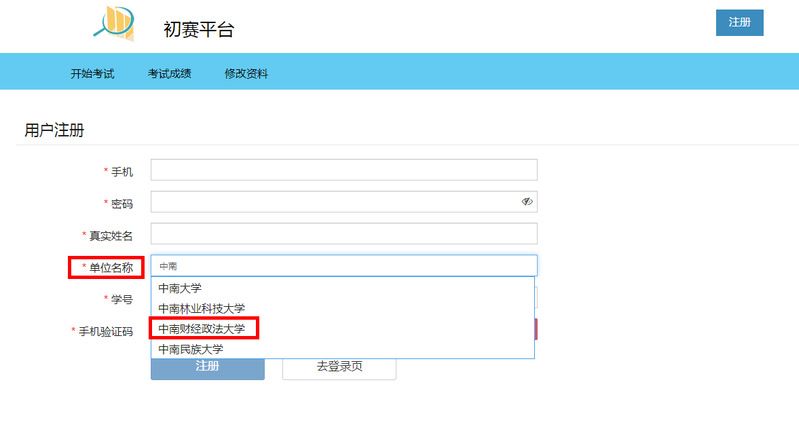Screen dimensions: 799x428
Task: Open the 考试成绩 menu item
Action: click(x=169, y=74)
